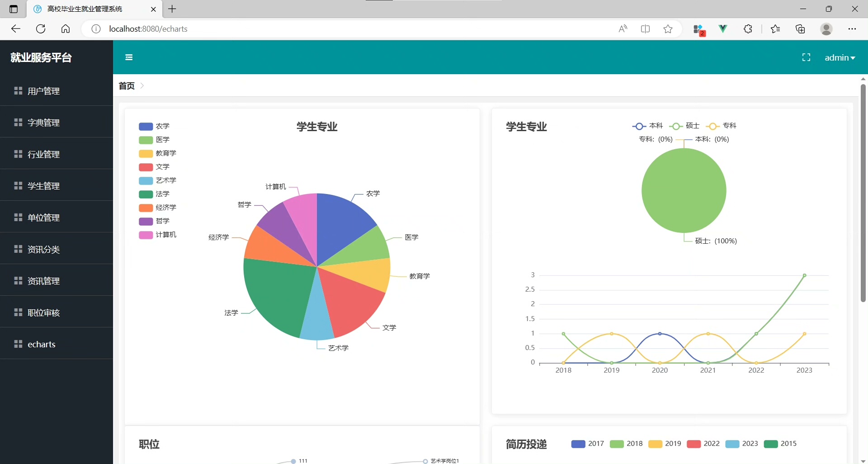Select 资讯管理 sidebar item
868x464 pixels.
pos(57,281)
